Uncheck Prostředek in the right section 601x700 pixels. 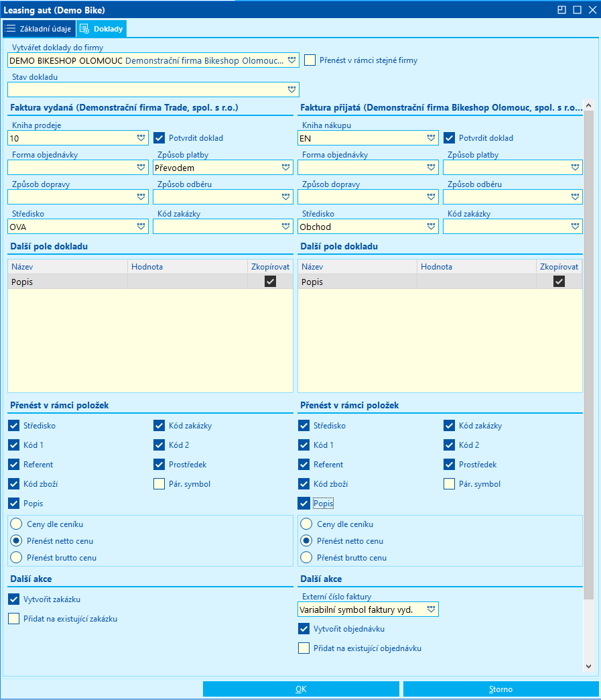[450, 464]
